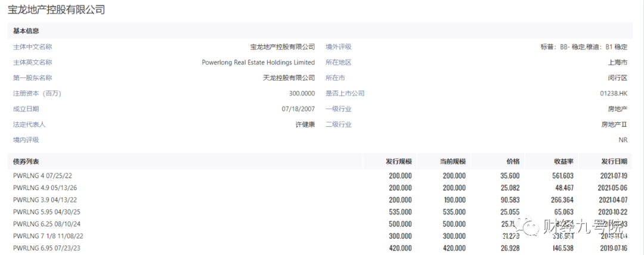This screenshot has width=644, height=255.
Task: Select the 房地产II industry value
Action: (x=615, y=125)
